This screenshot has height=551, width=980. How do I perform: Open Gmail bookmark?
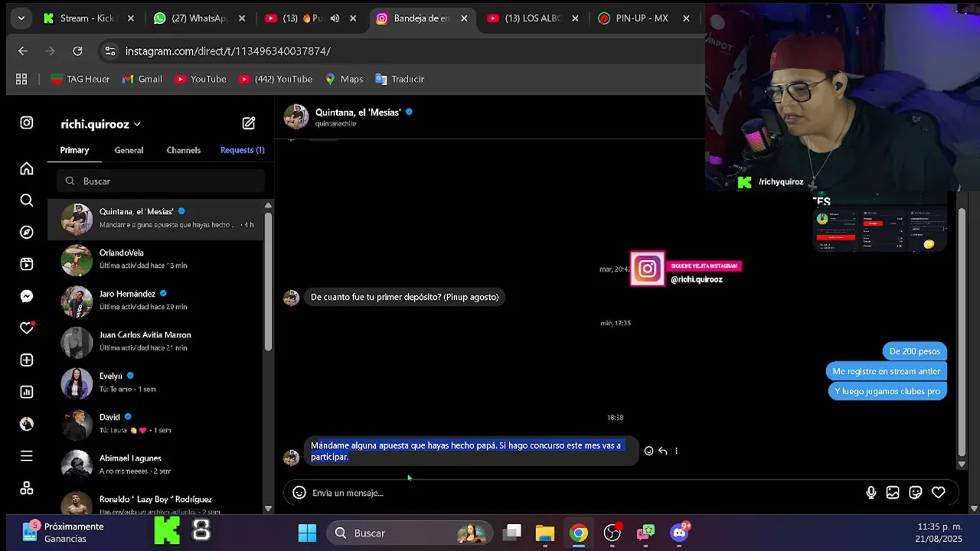[x=142, y=79]
